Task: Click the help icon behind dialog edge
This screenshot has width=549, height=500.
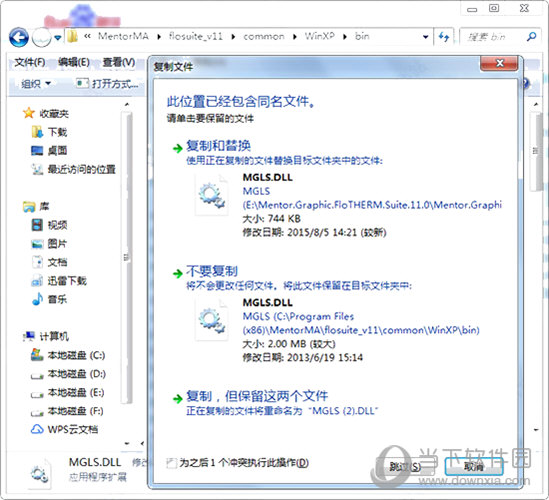Action: pyautogui.click(x=526, y=84)
